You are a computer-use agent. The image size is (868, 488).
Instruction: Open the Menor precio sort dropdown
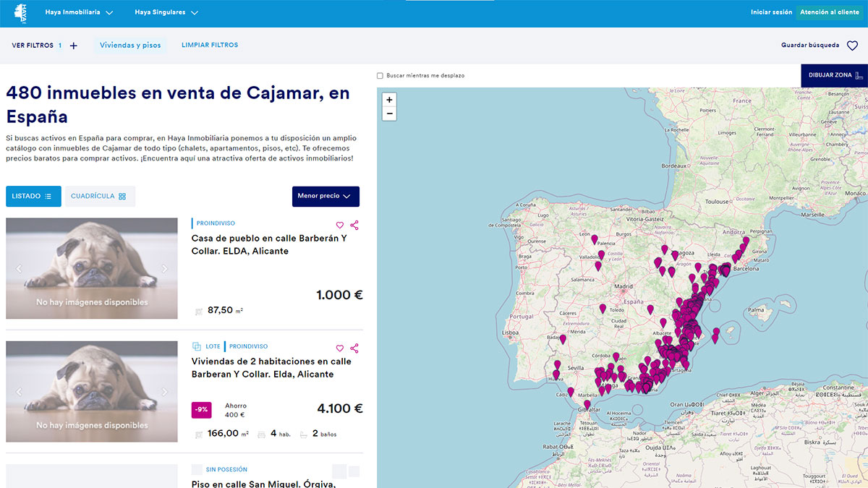point(325,196)
